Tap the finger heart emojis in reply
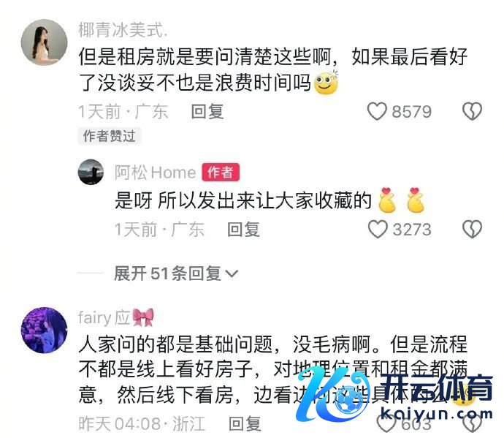The height and width of the screenshot is (438, 504). coord(402,200)
